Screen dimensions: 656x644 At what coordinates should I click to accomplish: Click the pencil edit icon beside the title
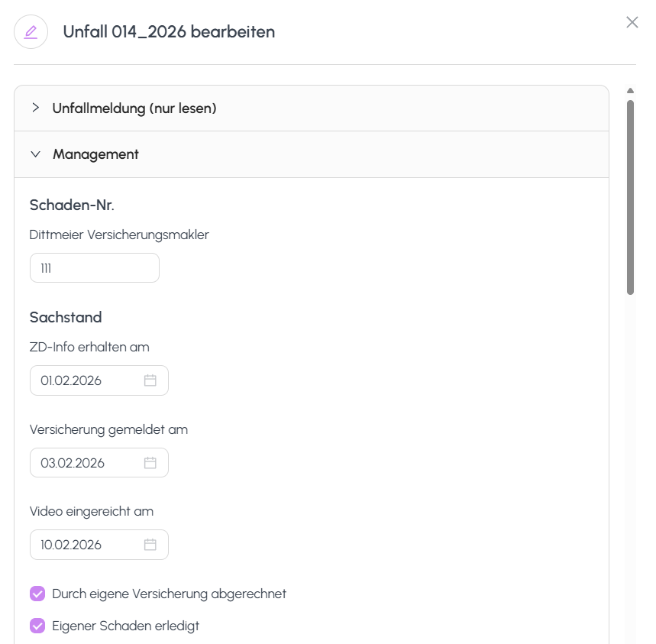point(31,32)
